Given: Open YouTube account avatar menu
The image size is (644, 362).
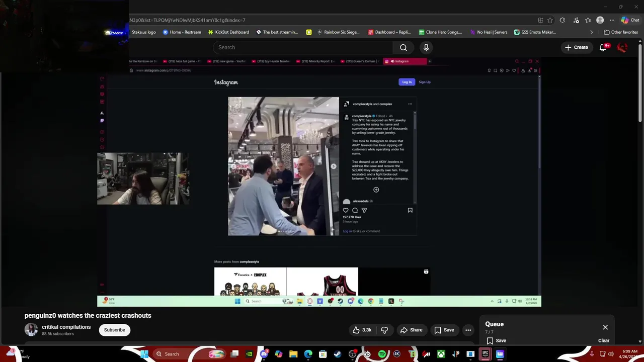Looking at the screenshot, I should coord(623,47).
